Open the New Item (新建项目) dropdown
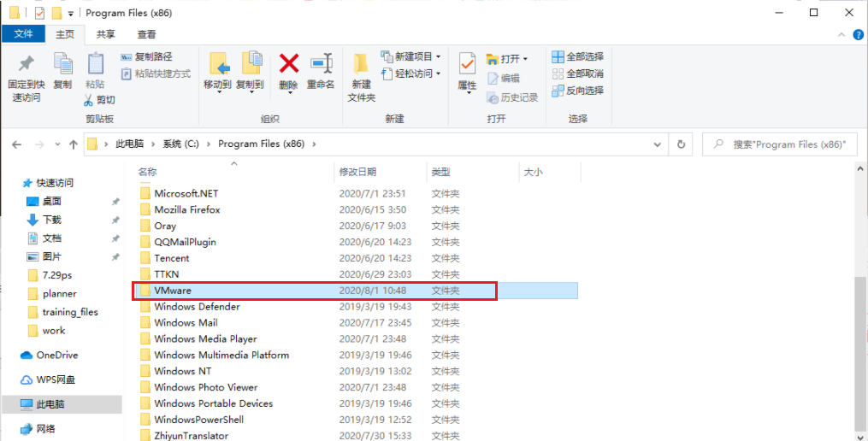This screenshot has width=868, height=441. 410,56
